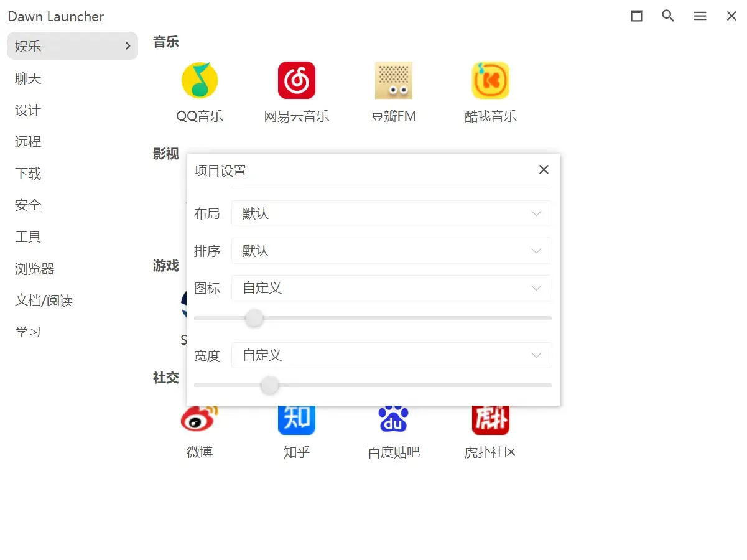This screenshot has width=747, height=560.
Task: Close the 项目设置 dialog
Action: (x=544, y=170)
